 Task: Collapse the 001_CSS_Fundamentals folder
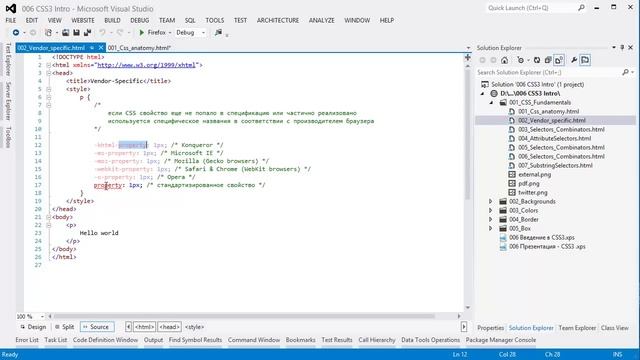(491, 102)
